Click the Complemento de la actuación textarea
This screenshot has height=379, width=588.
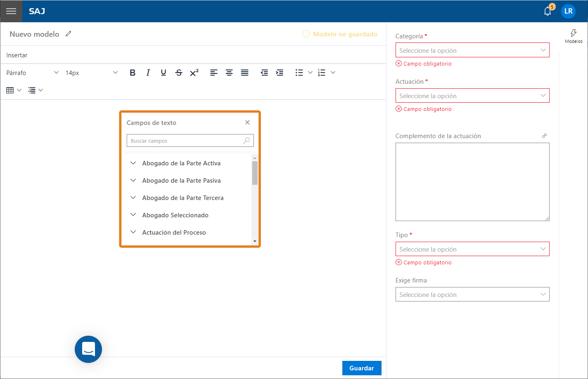pos(472,182)
